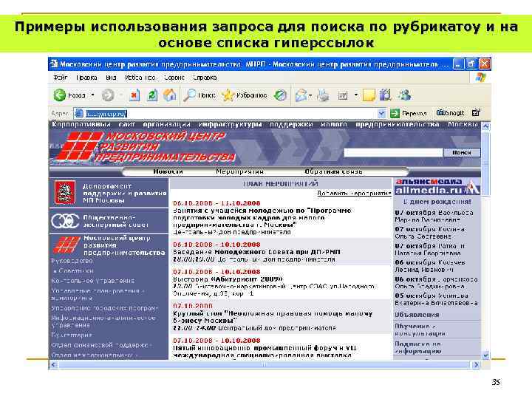
Task: Open Объявления link in right panel
Action: [417, 315]
